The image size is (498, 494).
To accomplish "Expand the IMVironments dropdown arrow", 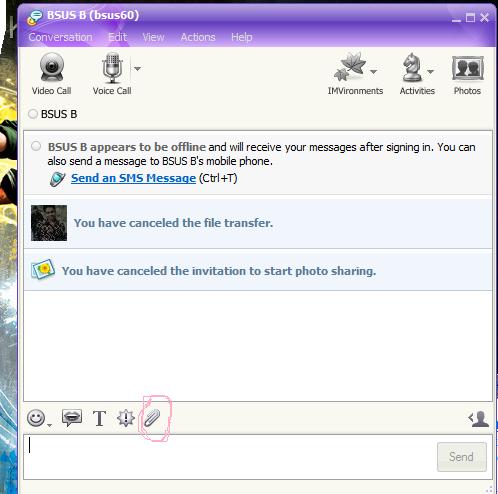I will 374,71.
